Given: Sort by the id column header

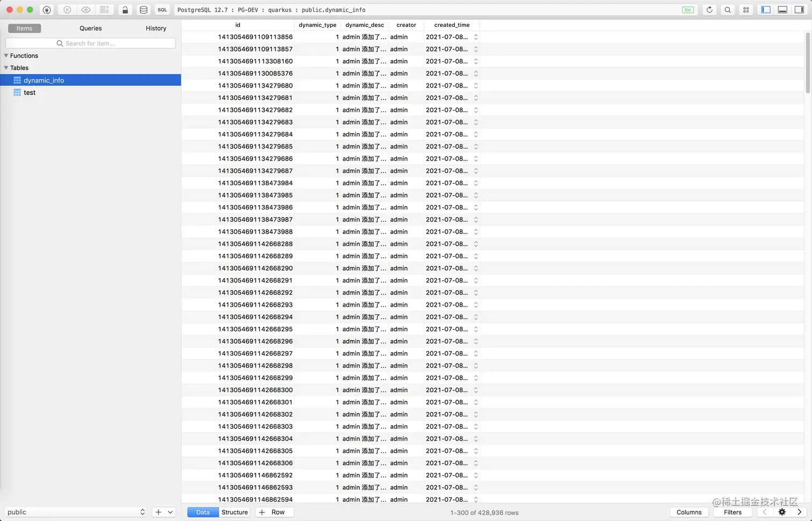Looking at the screenshot, I should pos(238,25).
